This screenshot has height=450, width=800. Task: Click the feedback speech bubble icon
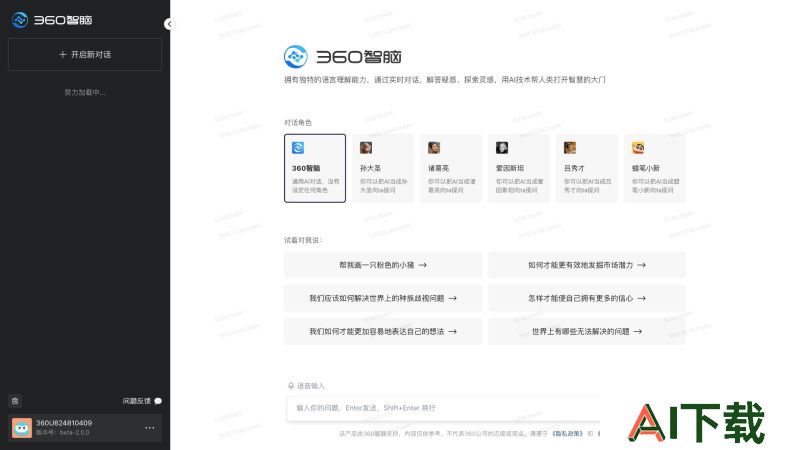pos(158,401)
